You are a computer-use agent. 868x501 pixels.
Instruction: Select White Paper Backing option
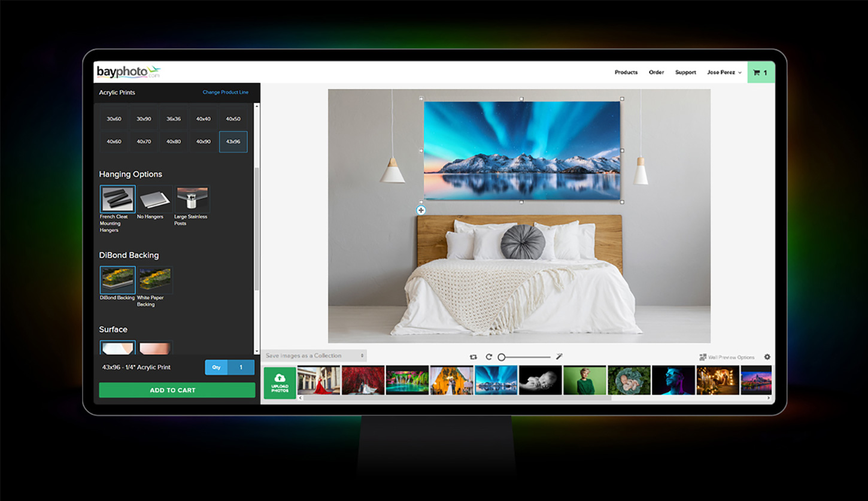click(154, 280)
